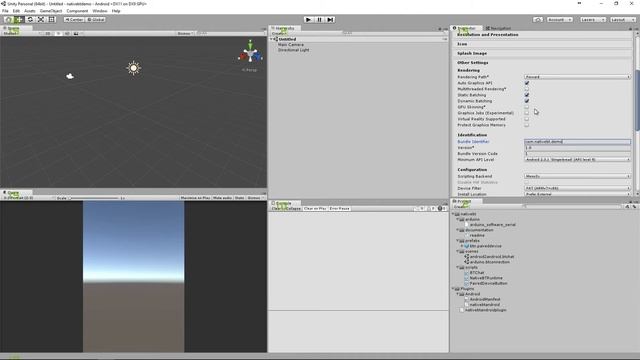
Task: Open the Scripting Backend dropdown
Action: (578, 176)
